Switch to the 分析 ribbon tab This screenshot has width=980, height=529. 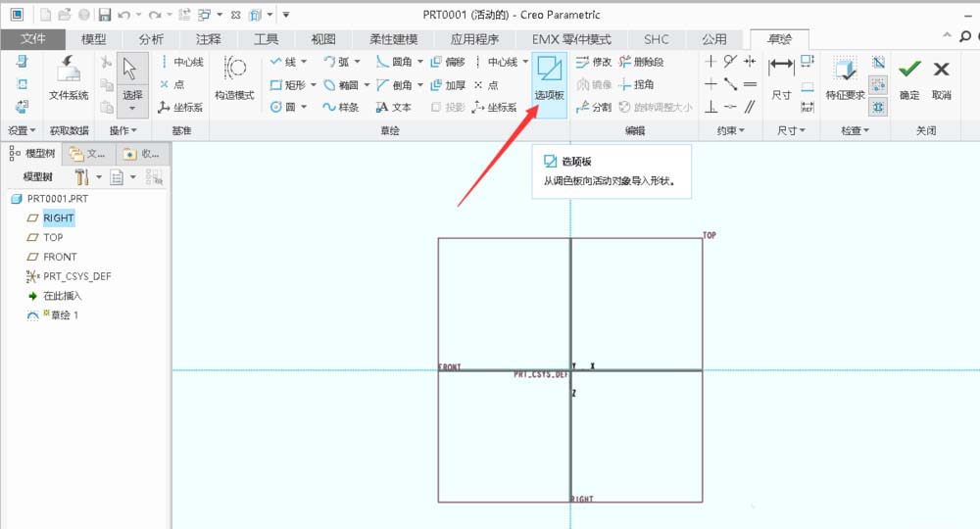coord(151,39)
